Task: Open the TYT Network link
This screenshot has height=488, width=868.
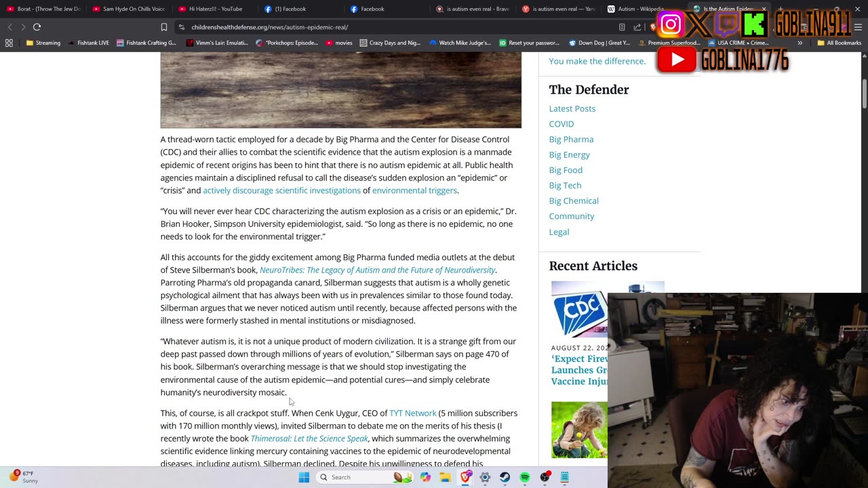Action: point(412,413)
